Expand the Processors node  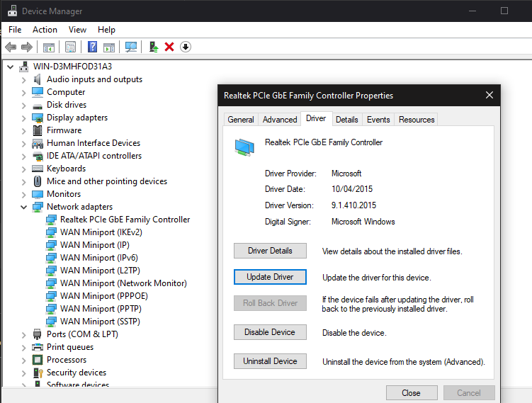coord(24,361)
